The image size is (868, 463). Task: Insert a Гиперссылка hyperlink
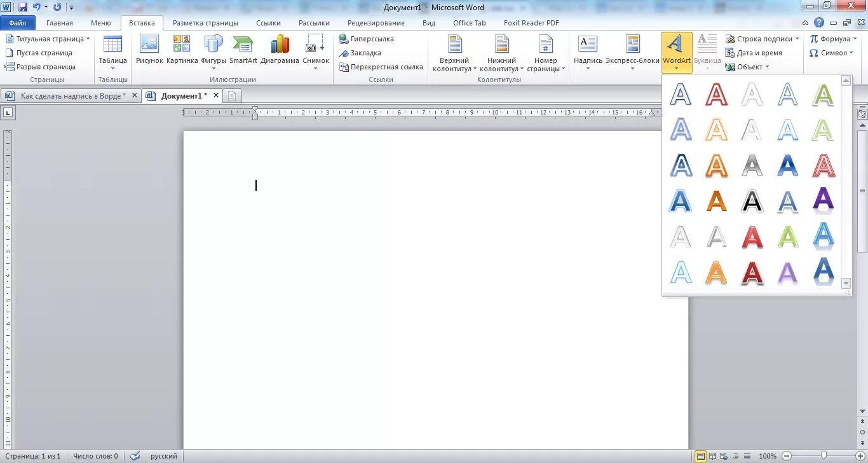click(x=367, y=39)
